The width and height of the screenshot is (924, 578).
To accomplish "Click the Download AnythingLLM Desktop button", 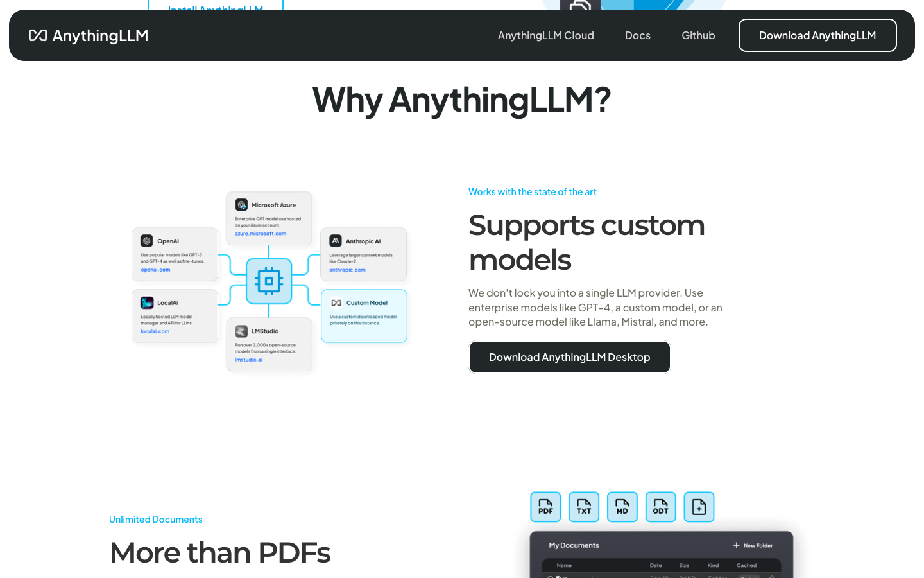I will (x=570, y=357).
